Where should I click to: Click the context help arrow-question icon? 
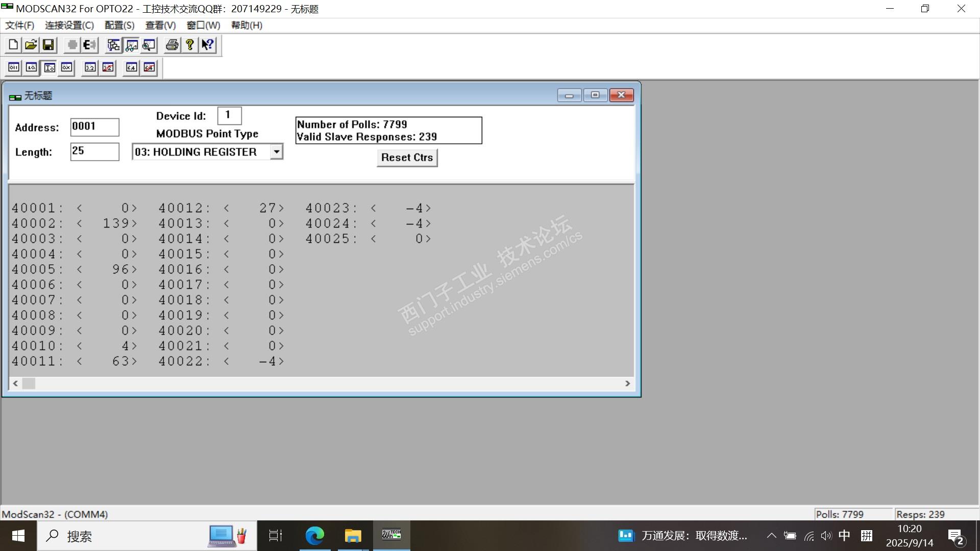[x=207, y=45]
